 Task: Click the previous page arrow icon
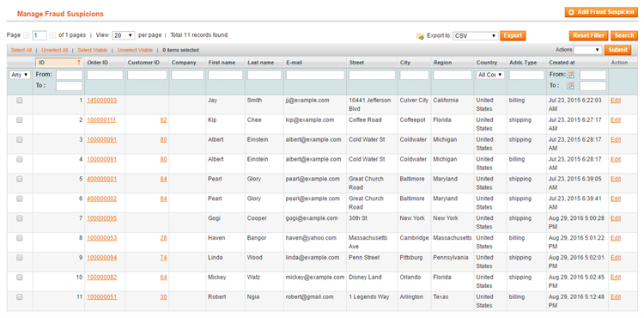pos(27,36)
